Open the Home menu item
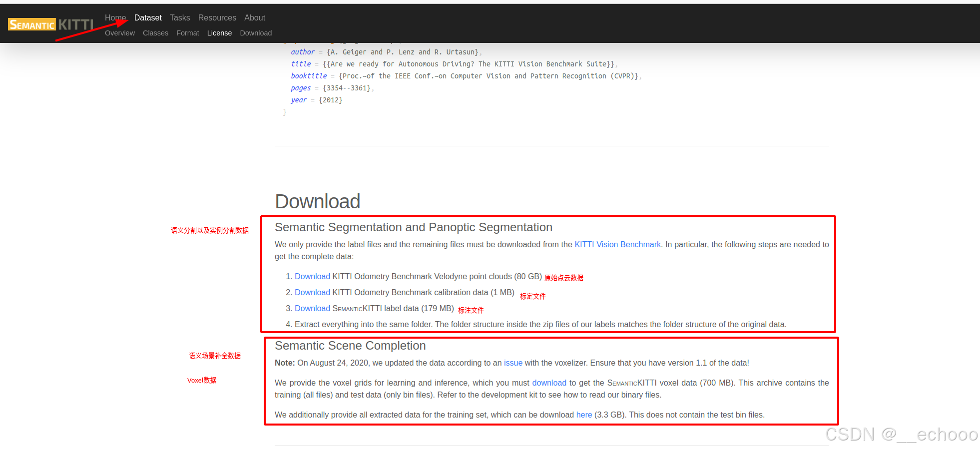Screen dimensions: 980x451 click(115, 17)
